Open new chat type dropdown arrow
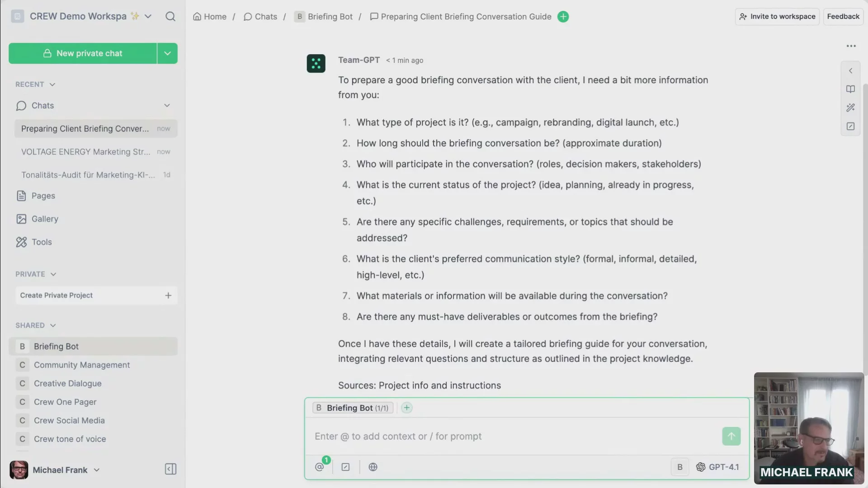The height and width of the screenshot is (488, 868). tap(167, 53)
